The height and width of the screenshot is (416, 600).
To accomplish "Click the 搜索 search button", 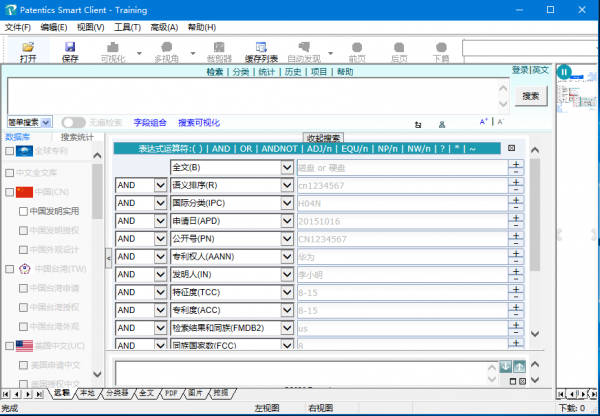I will 531,96.
